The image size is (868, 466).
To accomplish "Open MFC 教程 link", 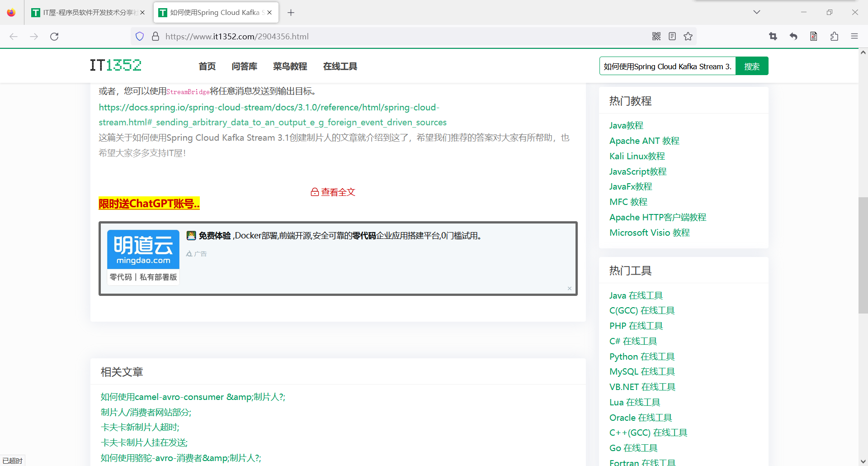I will click(x=628, y=202).
